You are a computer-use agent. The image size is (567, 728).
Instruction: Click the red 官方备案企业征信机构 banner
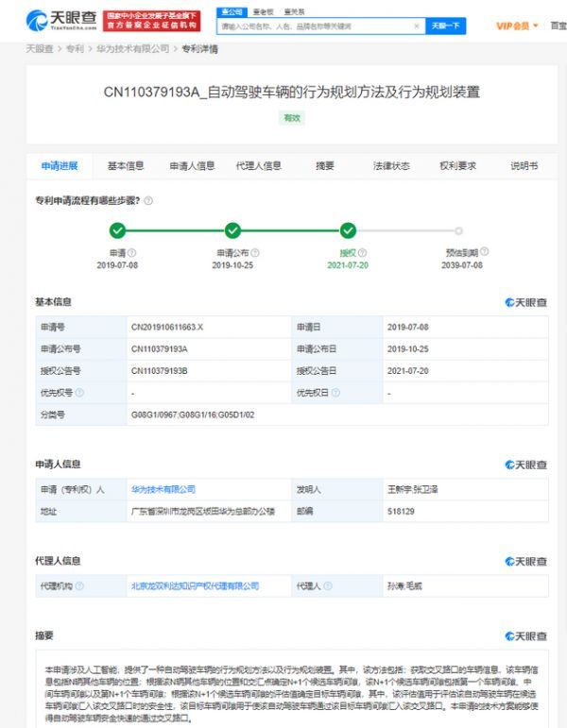[151, 22]
